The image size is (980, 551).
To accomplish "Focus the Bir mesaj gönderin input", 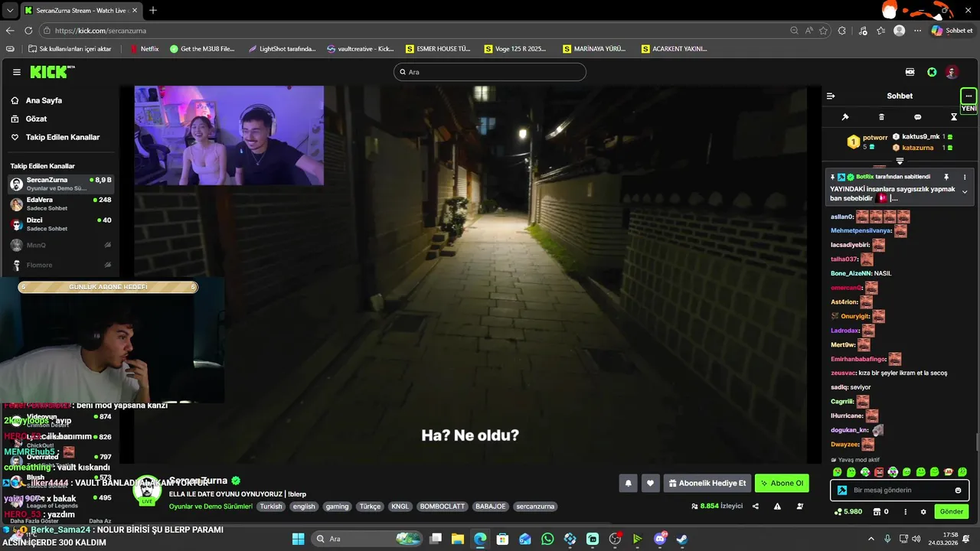I will click(900, 490).
